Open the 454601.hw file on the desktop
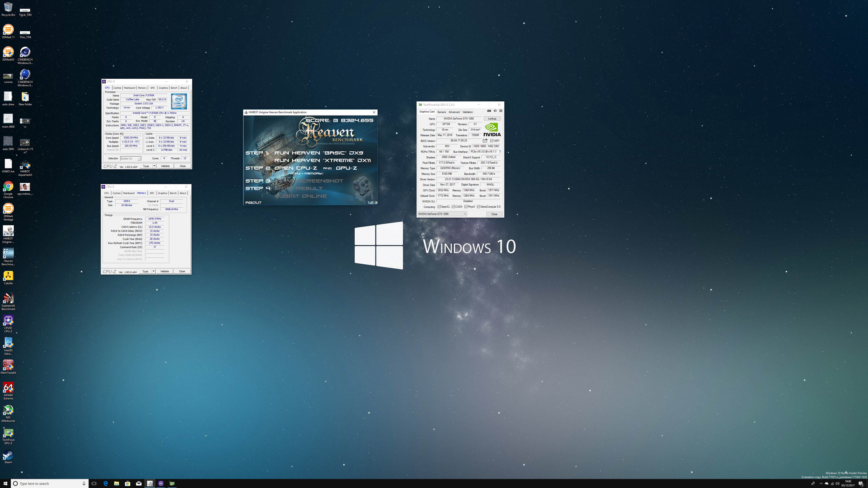This screenshot has width=868, height=488. [x=8, y=166]
